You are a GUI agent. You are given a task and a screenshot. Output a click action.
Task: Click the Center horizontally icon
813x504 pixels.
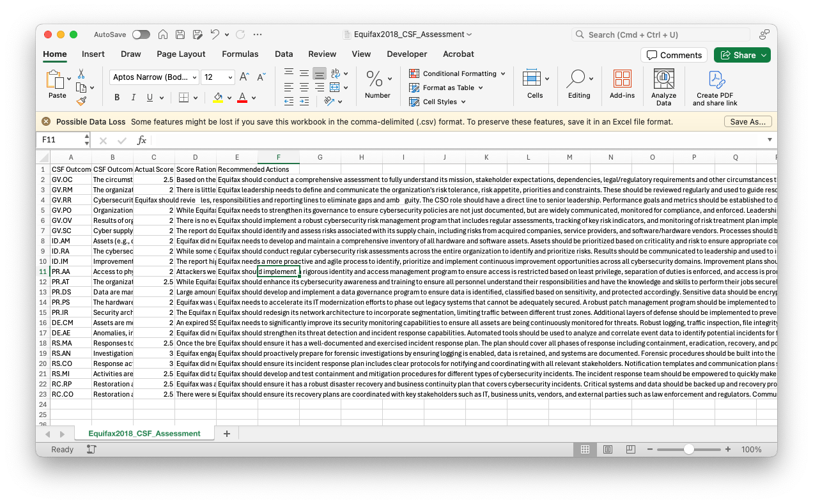[304, 88]
